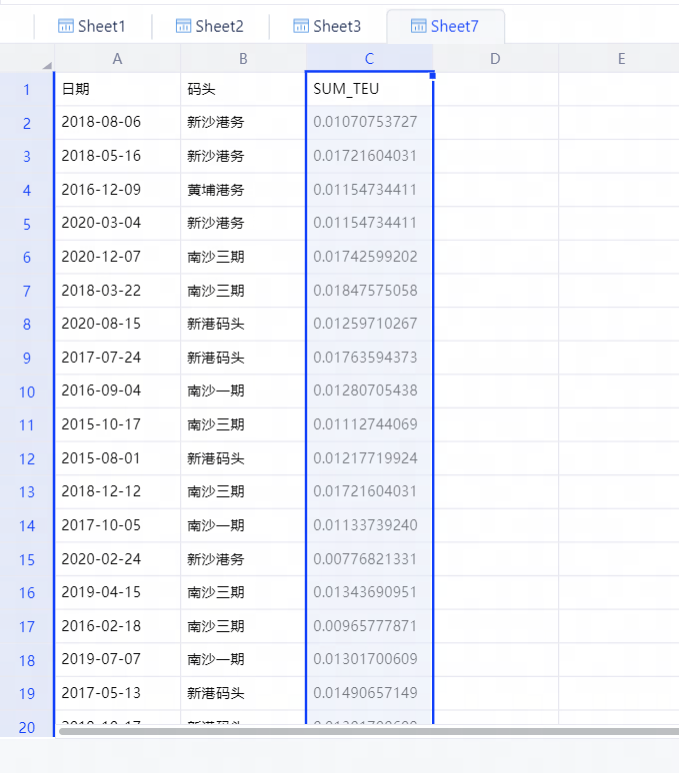This screenshot has width=679, height=773.
Task: Open the Sheet2 tab
Action: click(209, 26)
